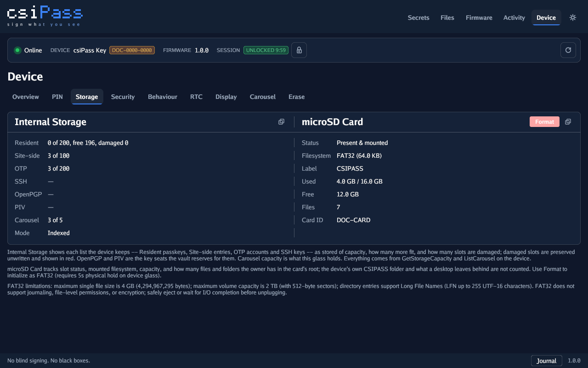Viewport: 588px width, 368px height.
Task: Open the Behaviour tab
Action: [163, 97]
